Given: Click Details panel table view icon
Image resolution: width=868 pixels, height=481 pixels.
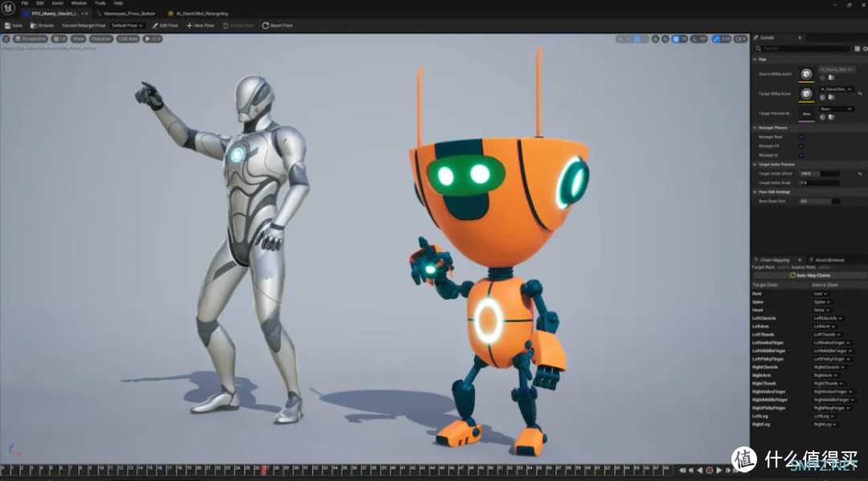Looking at the screenshot, I should click(x=857, y=49).
